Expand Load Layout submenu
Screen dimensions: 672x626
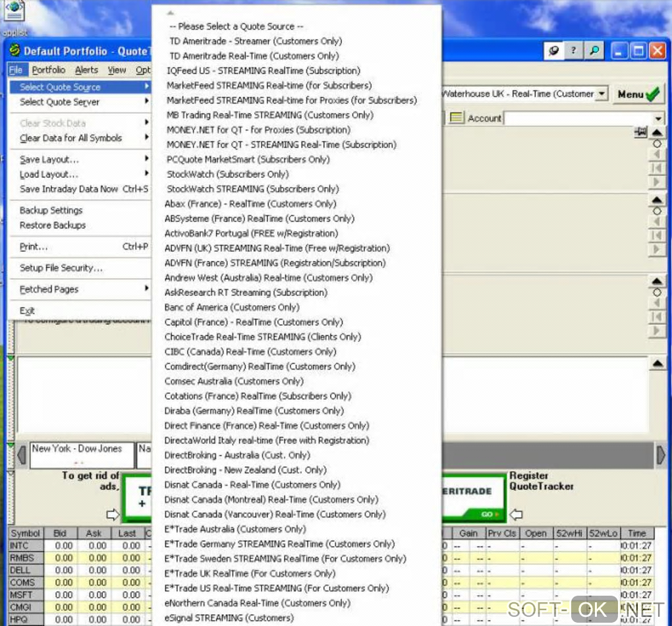(x=80, y=174)
